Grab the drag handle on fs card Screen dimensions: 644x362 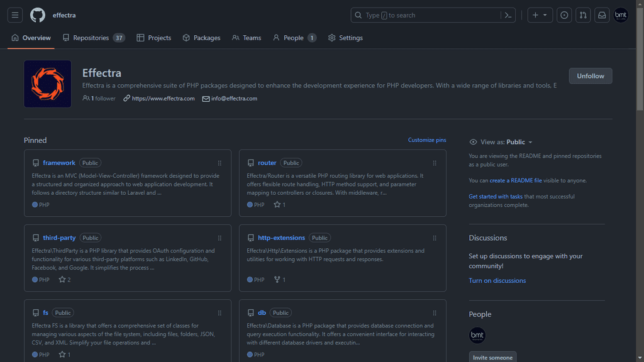tap(219, 313)
